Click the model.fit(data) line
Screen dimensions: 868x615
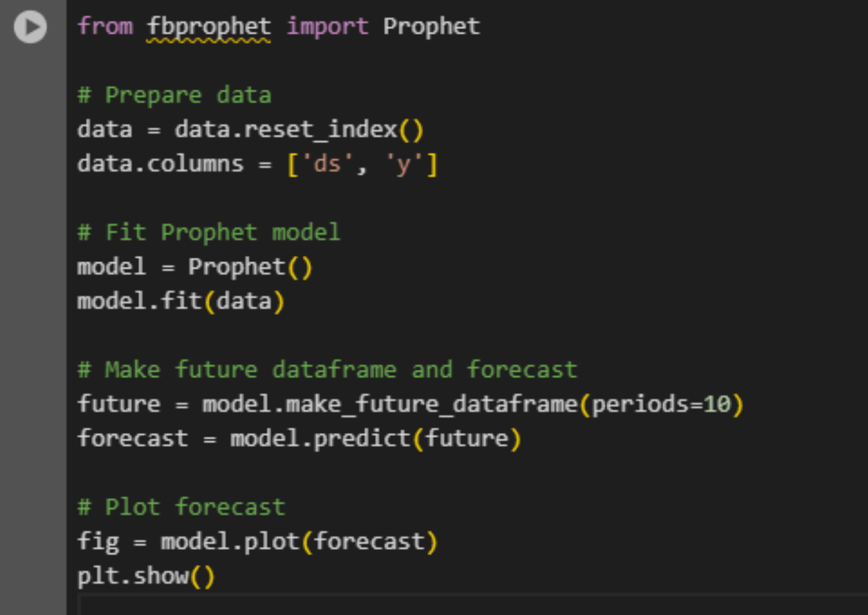180,301
